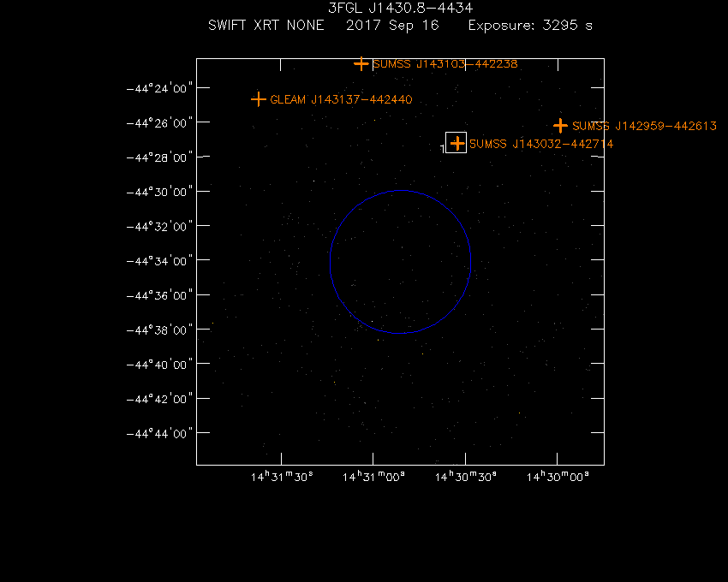Click declination label -44°24'00"

click(x=159, y=88)
